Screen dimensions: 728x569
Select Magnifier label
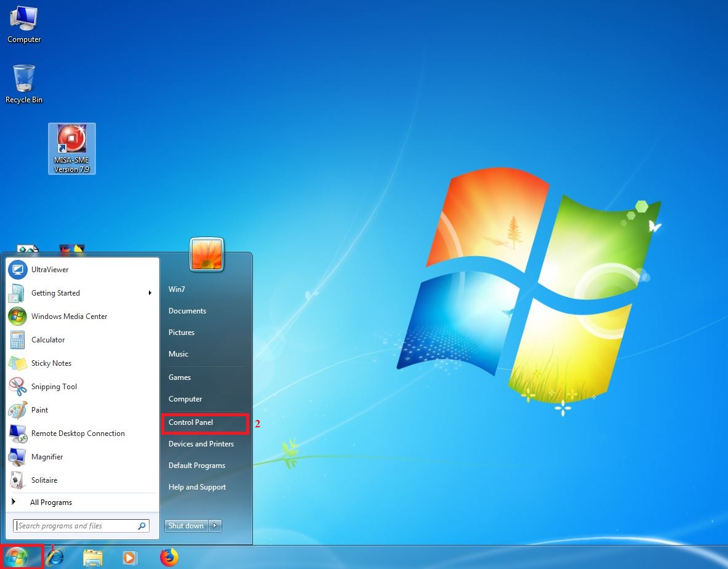(47, 457)
